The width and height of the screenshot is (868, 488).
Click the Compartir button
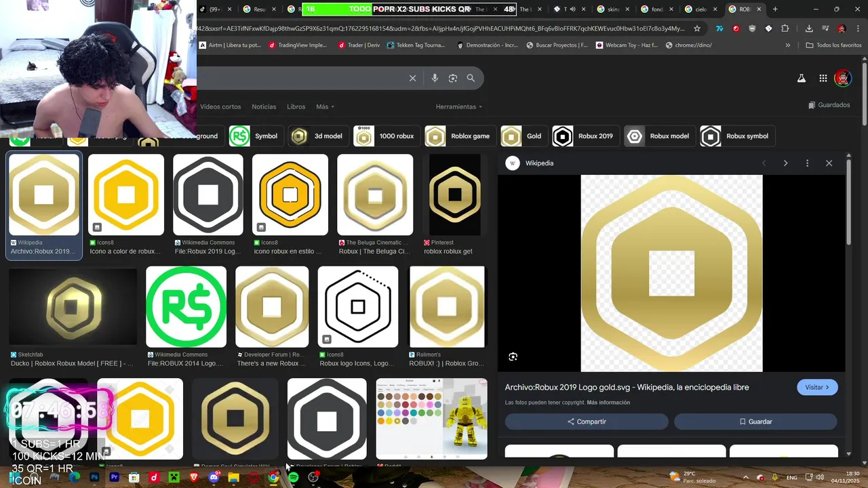(587, 422)
